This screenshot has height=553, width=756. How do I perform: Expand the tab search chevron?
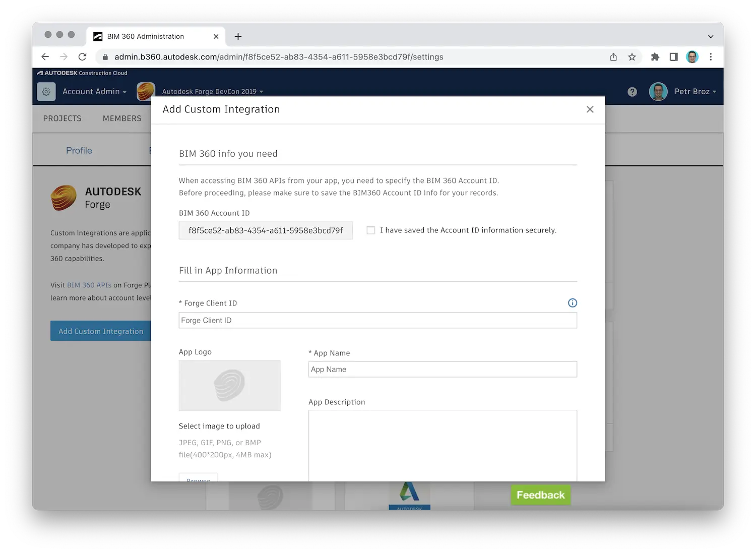(711, 36)
